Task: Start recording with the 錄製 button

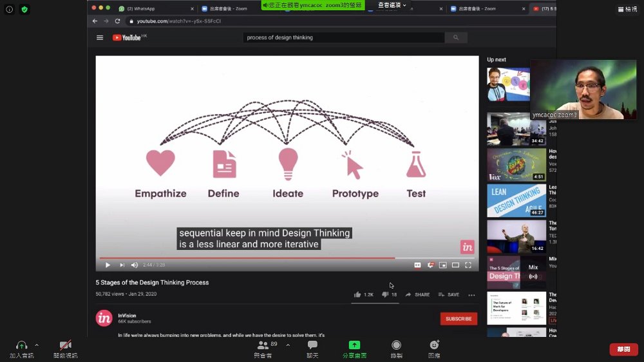Action: pyautogui.click(x=396, y=350)
